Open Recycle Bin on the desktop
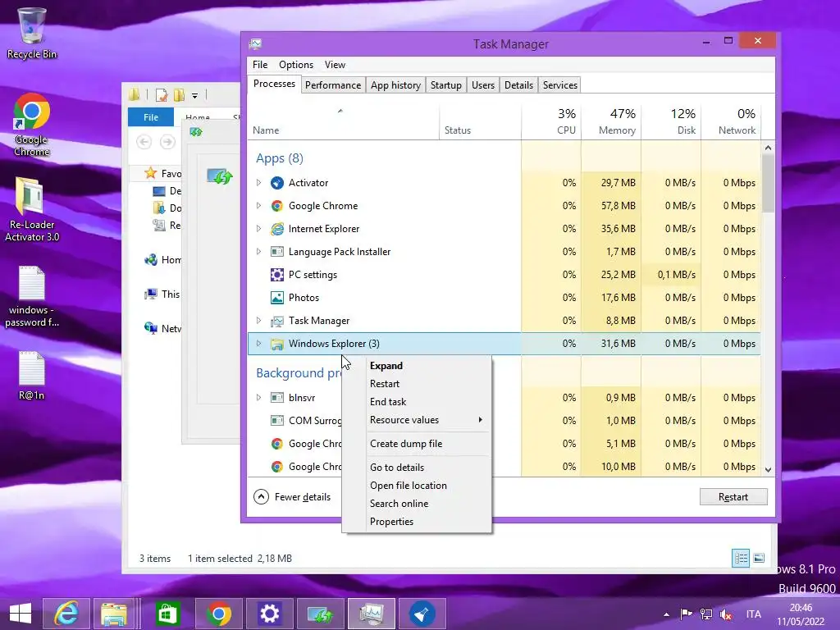This screenshot has height=630, width=840. 32,32
